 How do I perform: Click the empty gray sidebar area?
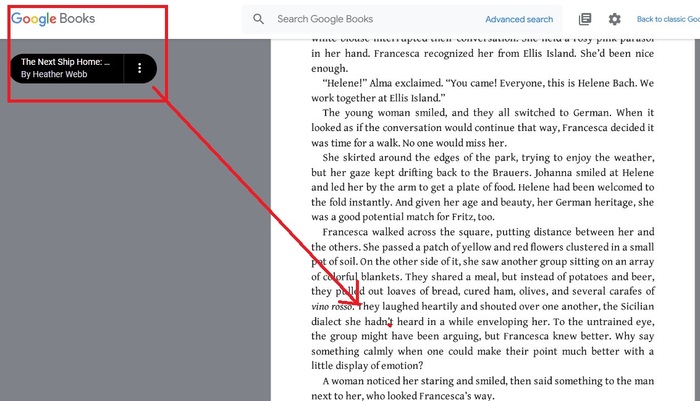tap(135, 250)
